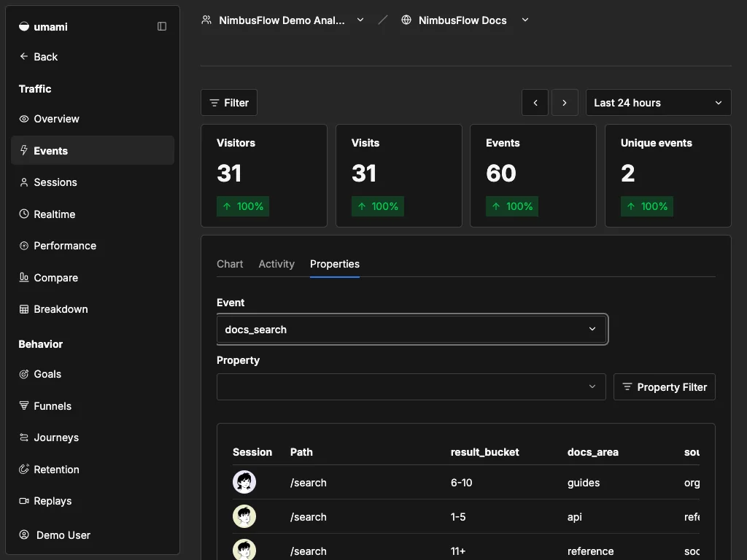Click the 6-10 result_bucket cell

(461, 483)
